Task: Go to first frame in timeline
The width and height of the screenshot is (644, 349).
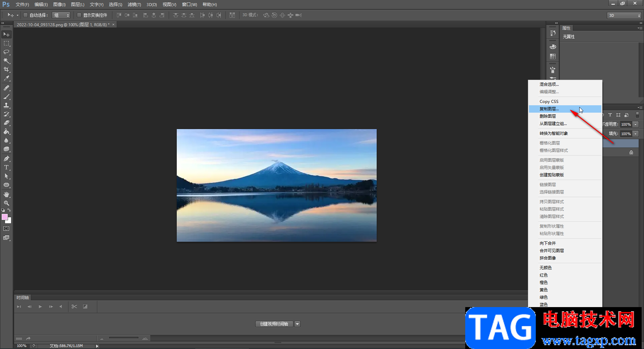Action: tap(19, 306)
